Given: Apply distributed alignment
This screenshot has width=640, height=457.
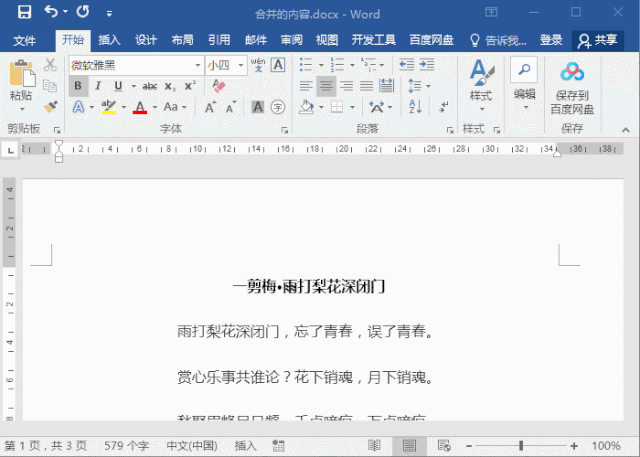Looking at the screenshot, I should point(386,86).
